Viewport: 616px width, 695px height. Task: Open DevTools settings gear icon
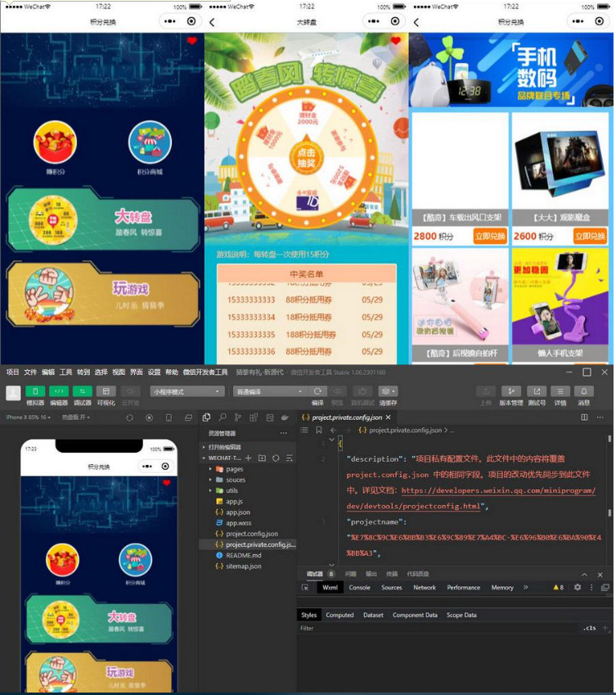tap(578, 588)
